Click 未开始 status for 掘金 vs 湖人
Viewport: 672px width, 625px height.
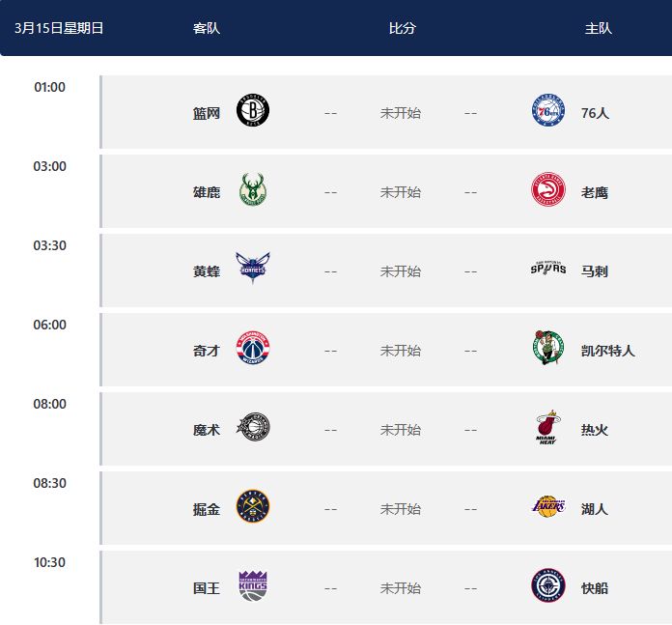[x=400, y=509]
